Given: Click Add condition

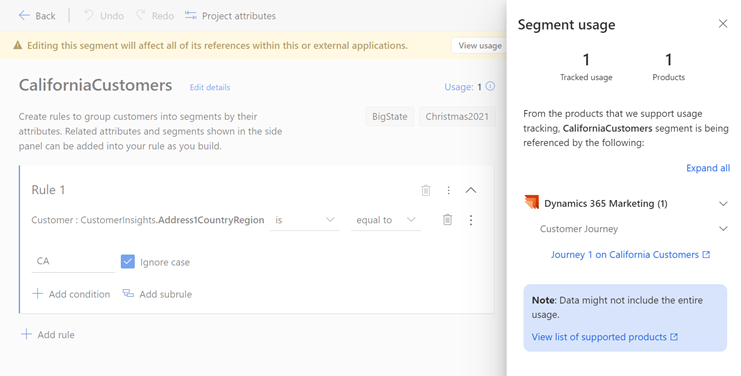Looking at the screenshot, I should point(71,294).
